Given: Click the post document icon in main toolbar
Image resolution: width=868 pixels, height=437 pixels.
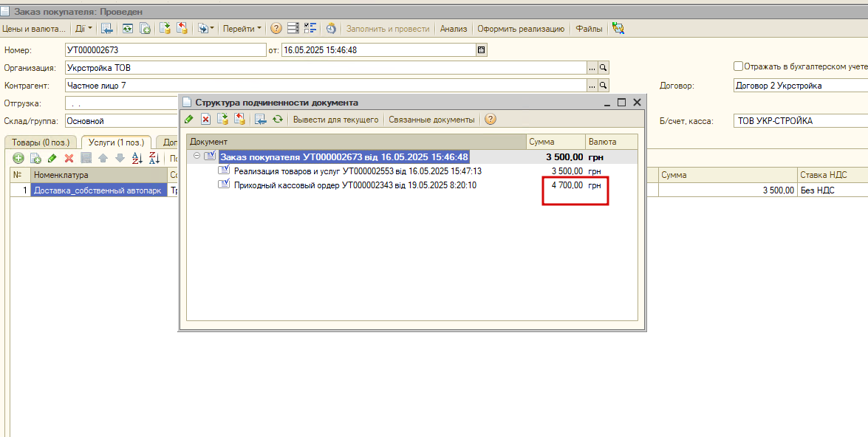Looking at the screenshot, I should pos(165,28).
